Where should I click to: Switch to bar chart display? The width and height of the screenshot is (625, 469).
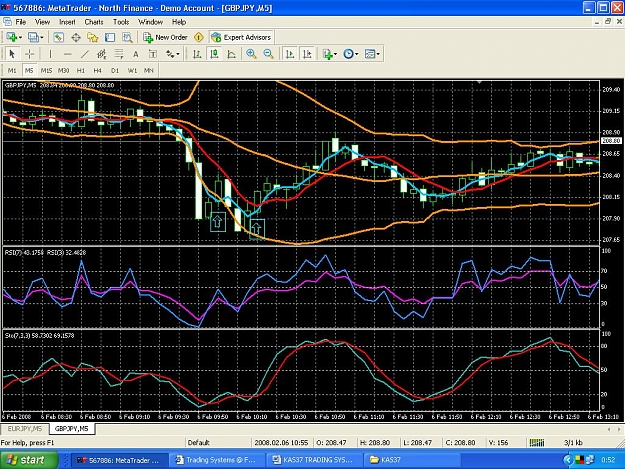click(197, 54)
